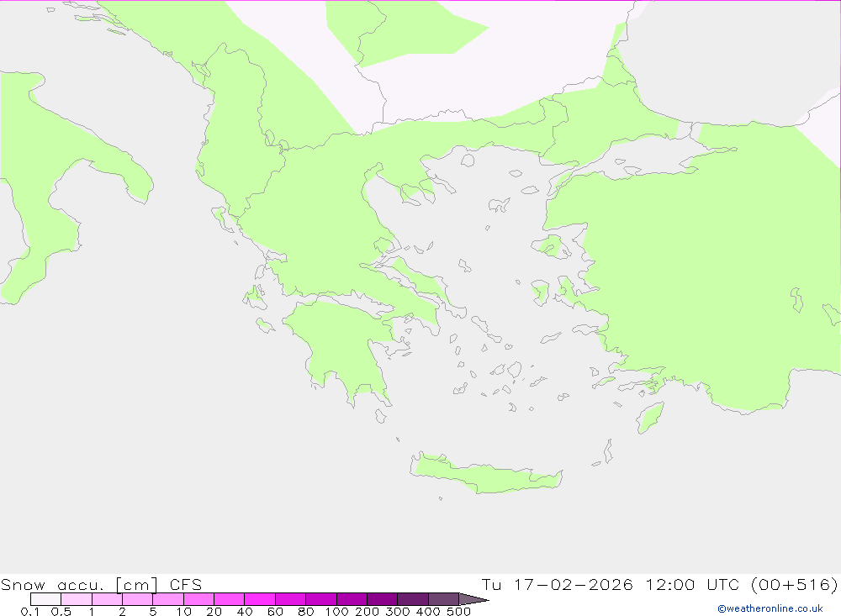The width and height of the screenshot is (841, 616).
Task: Click the legend label '100'
Action: tap(336, 612)
